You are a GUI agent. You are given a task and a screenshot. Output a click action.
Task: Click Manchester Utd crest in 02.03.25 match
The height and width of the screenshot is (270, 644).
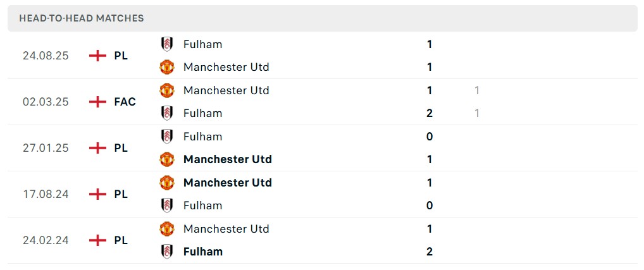tap(167, 90)
